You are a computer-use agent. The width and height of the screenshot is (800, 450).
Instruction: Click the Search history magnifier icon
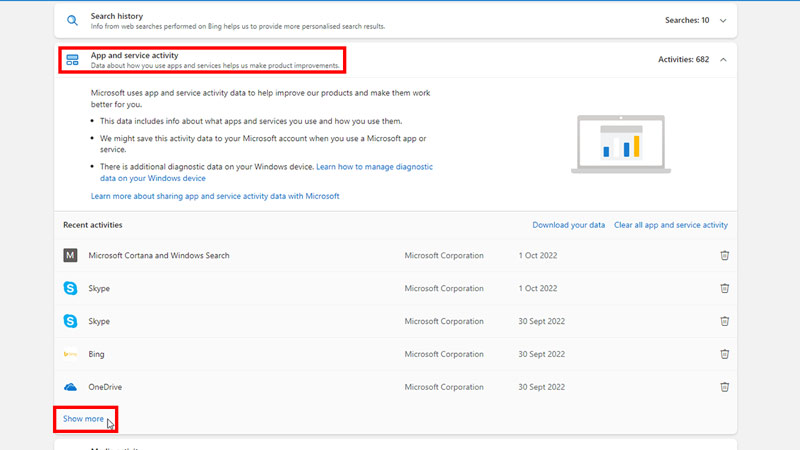(72, 20)
